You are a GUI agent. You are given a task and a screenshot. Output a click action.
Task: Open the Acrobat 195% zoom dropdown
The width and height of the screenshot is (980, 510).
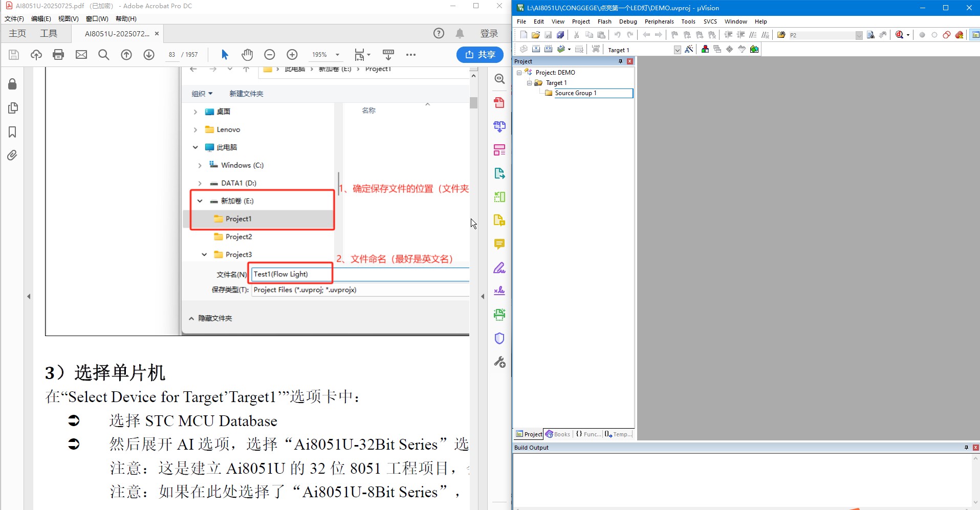(337, 55)
